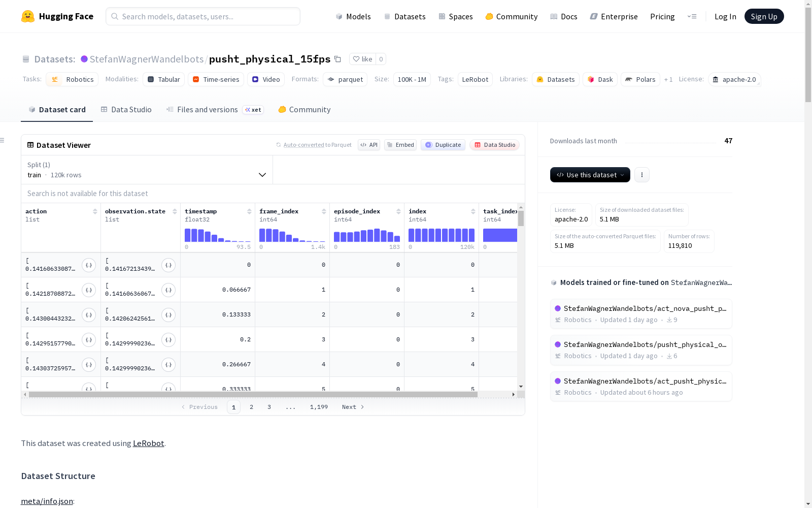812x508 pixels.
Task: Expand JSON for action cell 0.14300443232
Action: coord(89,315)
